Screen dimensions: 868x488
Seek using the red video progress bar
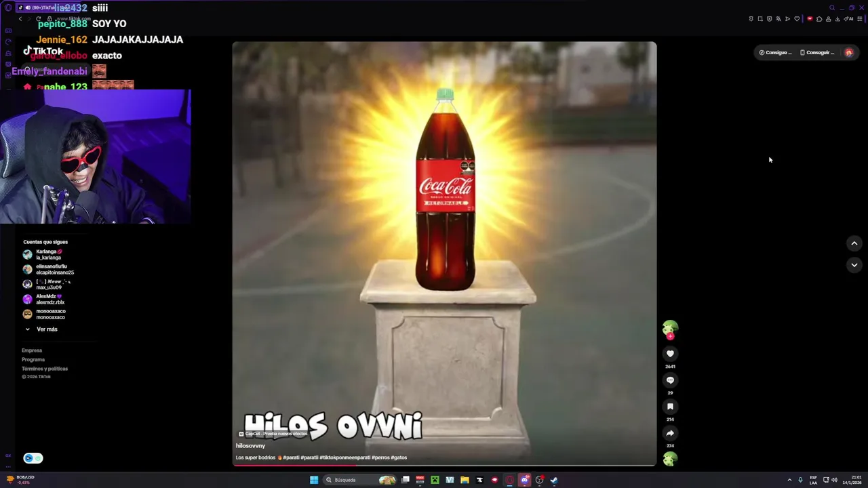[444, 465]
